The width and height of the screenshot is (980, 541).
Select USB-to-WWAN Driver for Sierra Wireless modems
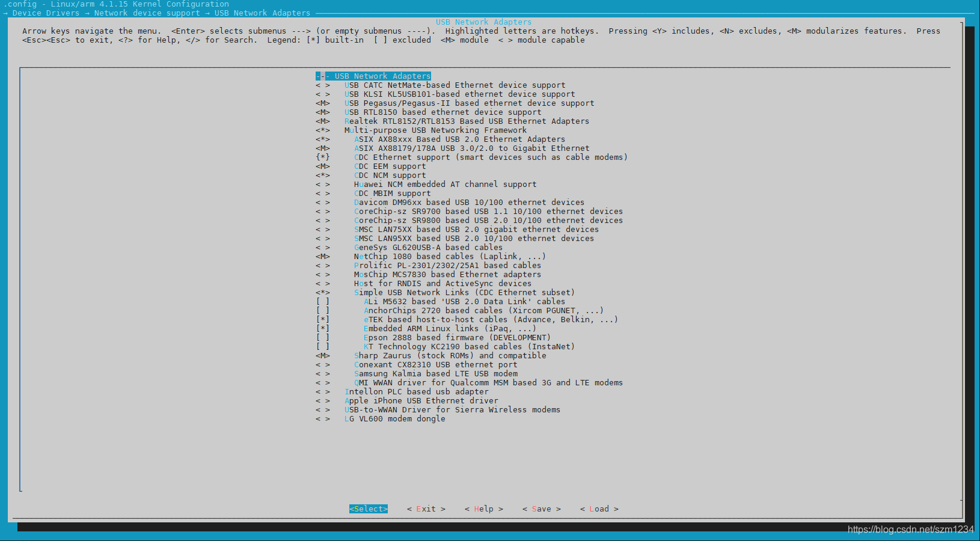click(453, 410)
